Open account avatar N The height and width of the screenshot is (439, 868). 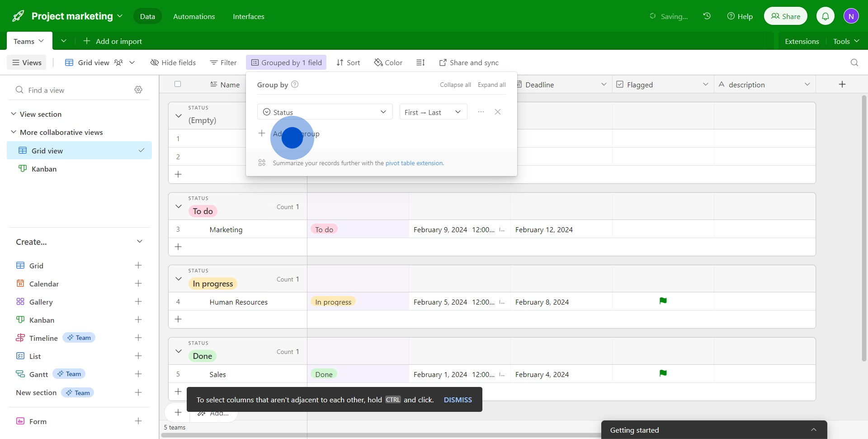[x=851, y=16]
